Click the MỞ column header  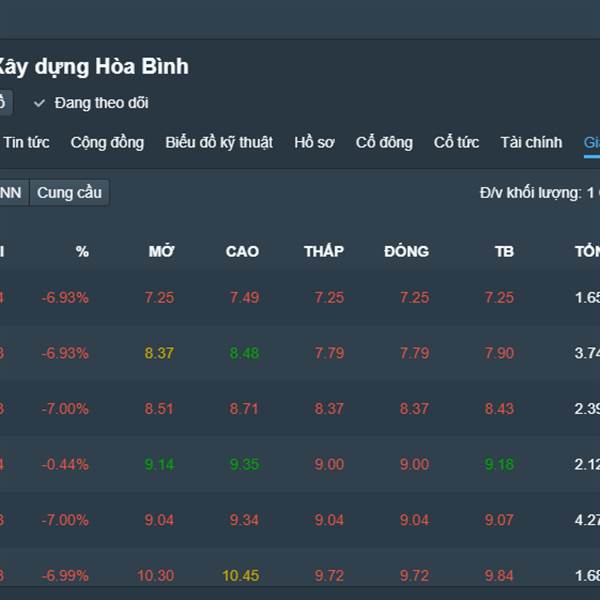coord(161,252)
